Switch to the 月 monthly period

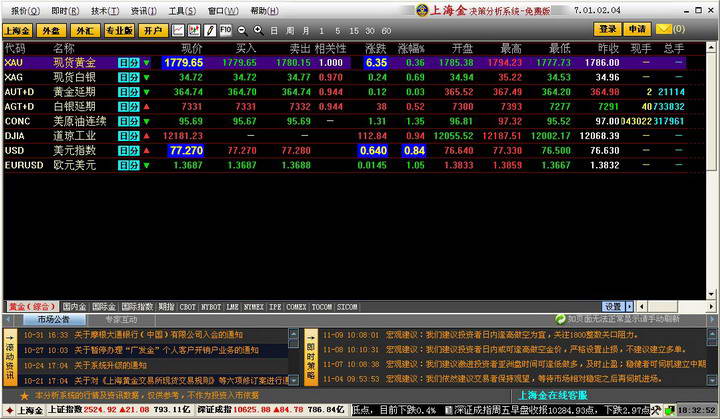[x=306, y=31]
